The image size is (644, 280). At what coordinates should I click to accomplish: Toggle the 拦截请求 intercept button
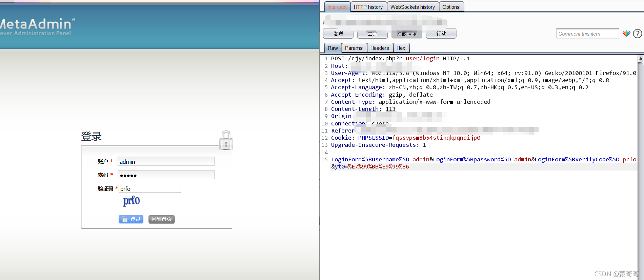click(x=407, y=34)
